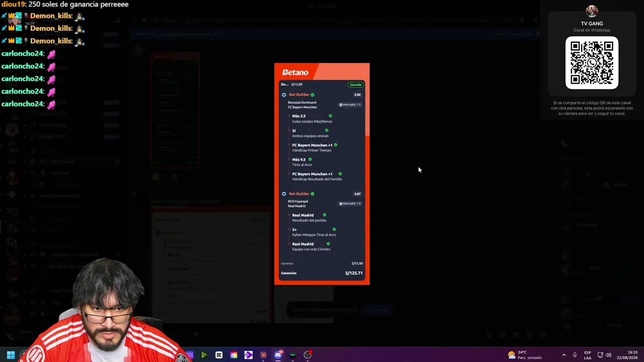The height and width of the screenshot is (362, 644).
Task: Show hidden system tray icons
Action: pos(564,355)
